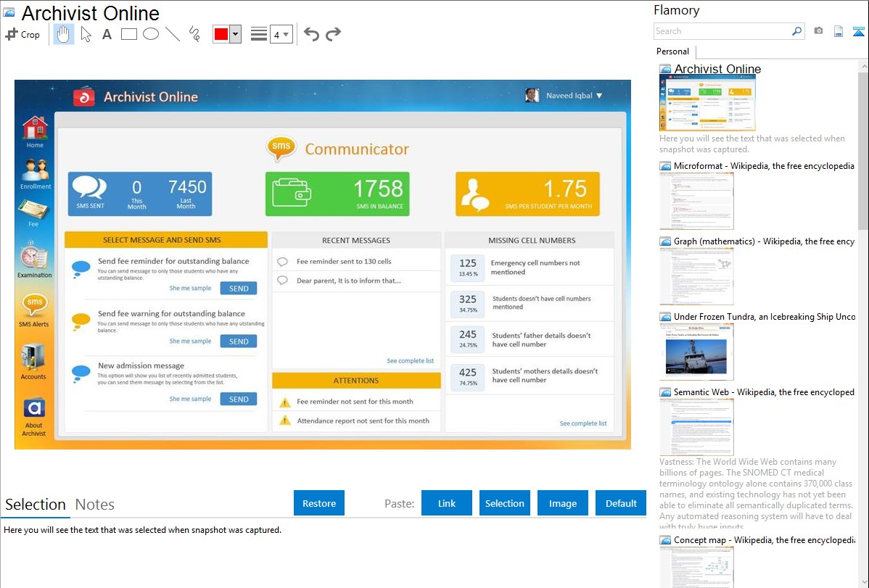Select the Crop tool
The width and height of the screenshot is (869, 588).
tap(22, 34)
